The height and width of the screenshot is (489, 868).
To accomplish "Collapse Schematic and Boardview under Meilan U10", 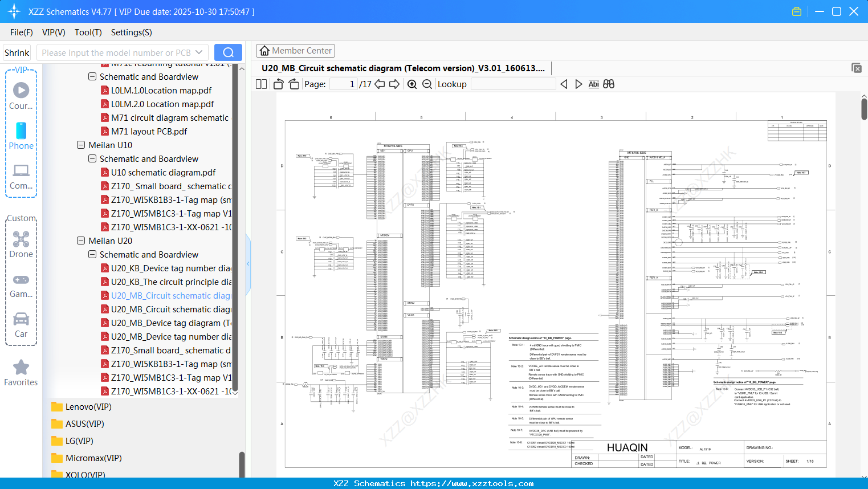I will click(x=92, y=158).
